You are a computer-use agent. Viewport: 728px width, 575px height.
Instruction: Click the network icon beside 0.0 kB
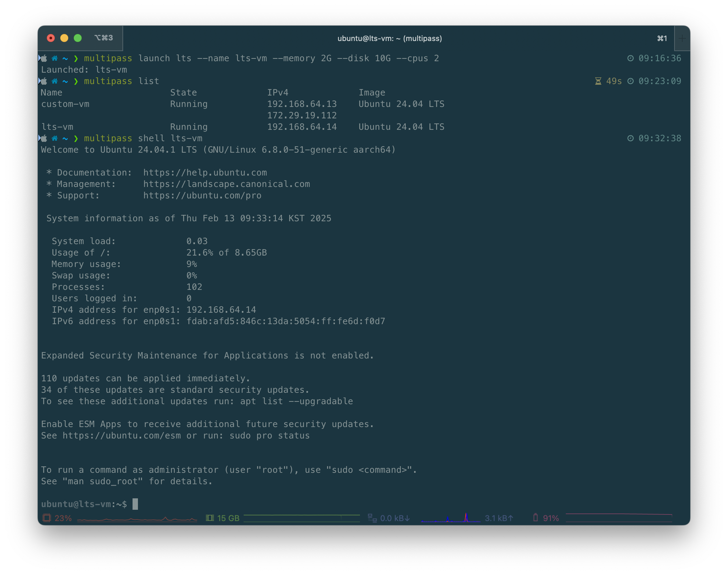(x=372, y=518)
